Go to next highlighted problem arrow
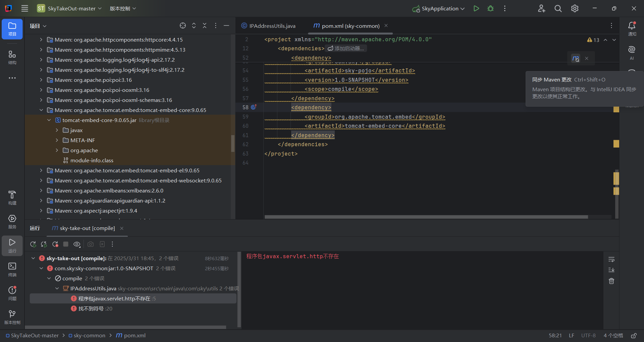644x342 pixels. click(x=614, y=40)
